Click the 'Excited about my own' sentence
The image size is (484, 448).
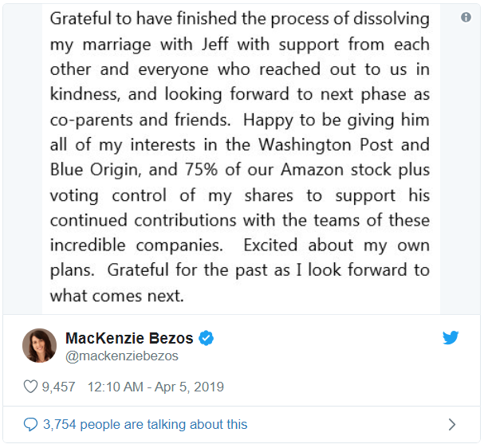click(x=336, y=246)
